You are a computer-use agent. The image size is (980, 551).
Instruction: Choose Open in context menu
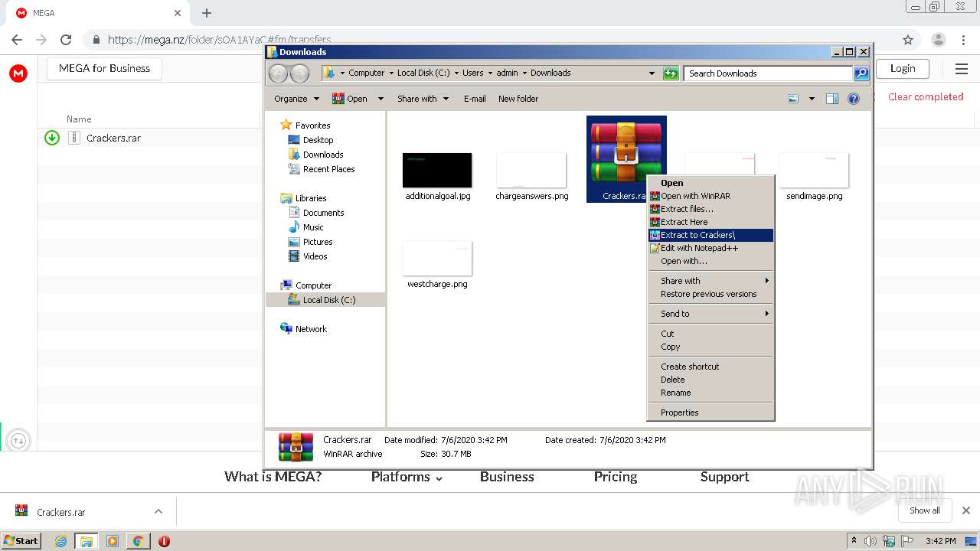click(x=710, y=183)
